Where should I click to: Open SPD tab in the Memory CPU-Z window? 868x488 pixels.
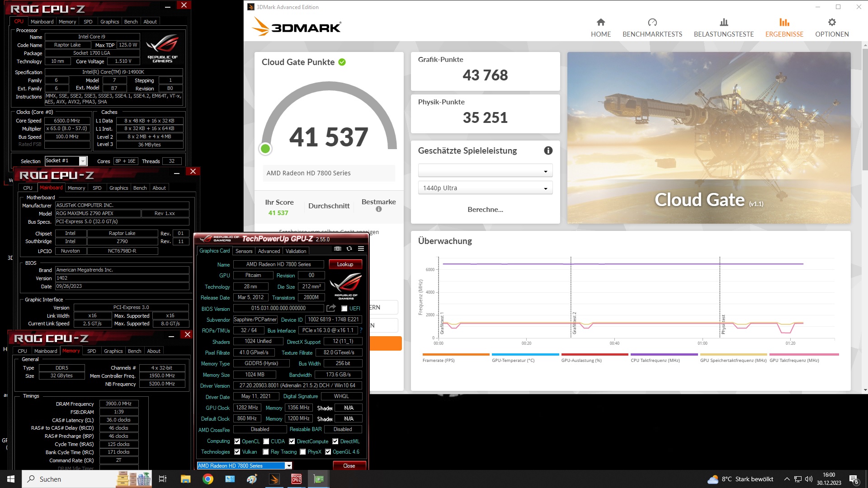92,351
